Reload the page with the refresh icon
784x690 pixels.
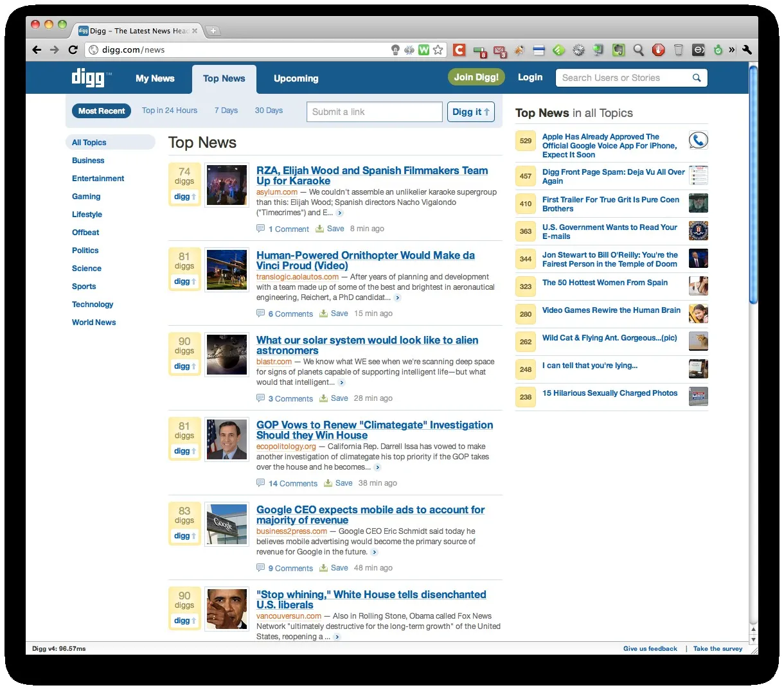73,49
